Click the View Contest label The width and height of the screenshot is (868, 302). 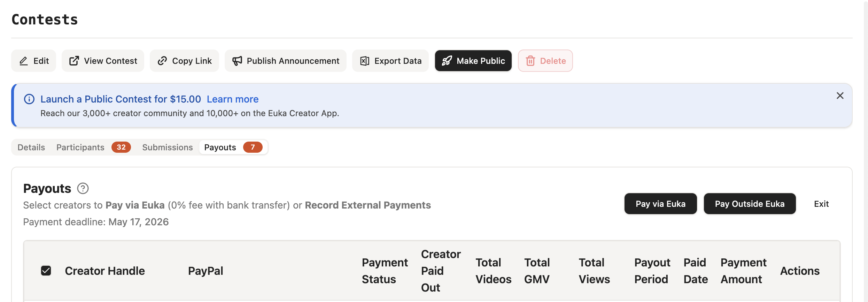coord(110,61)
